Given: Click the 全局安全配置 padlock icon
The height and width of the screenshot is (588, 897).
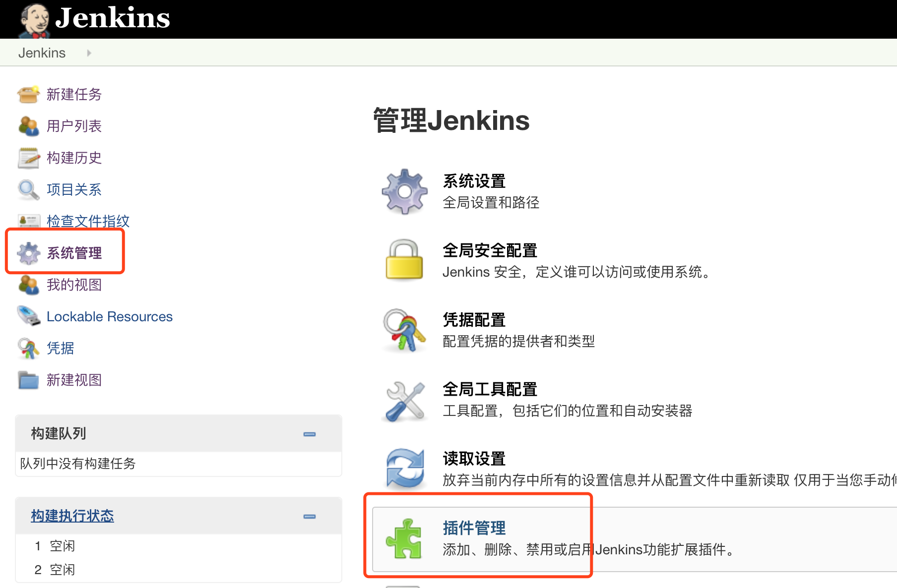Looking at the screenshot, I should click(x=404, y=260).
